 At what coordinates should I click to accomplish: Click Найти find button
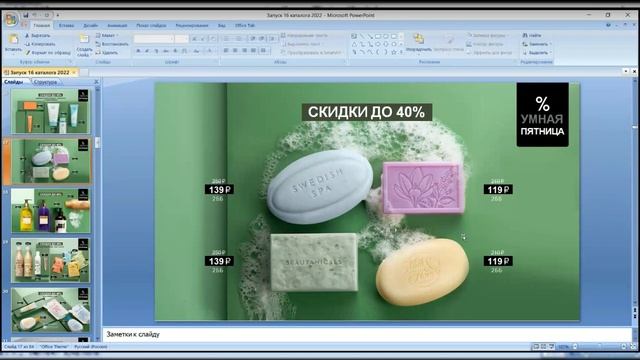click(x=532, y=36)
